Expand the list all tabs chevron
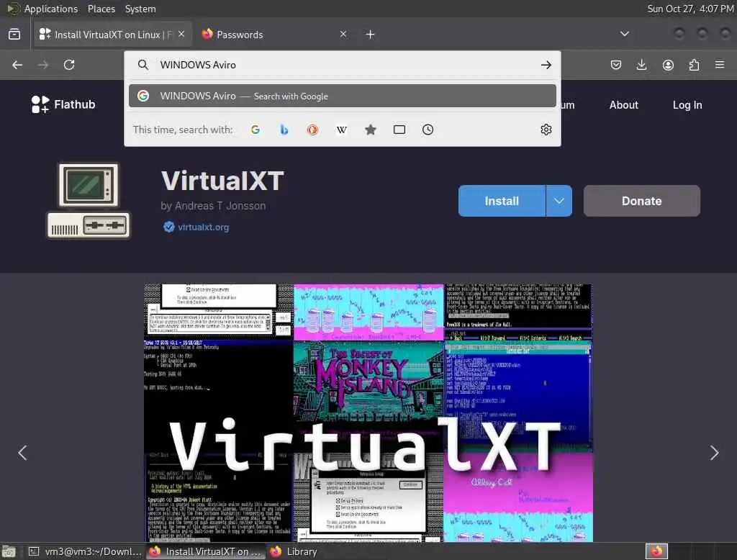The height and width of the screenshot is (560, 737). tap(625, 34)
